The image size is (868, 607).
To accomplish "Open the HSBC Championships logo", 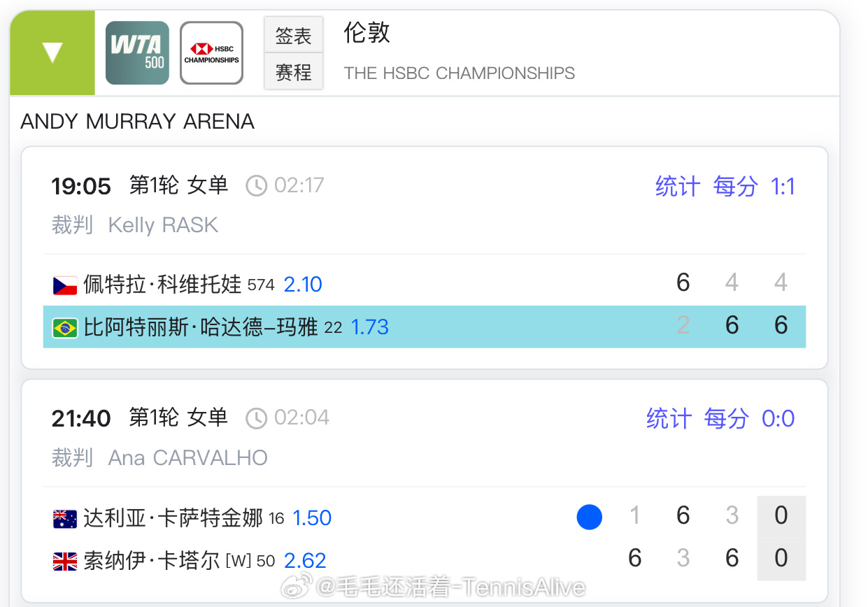I will click(x=211, y=53).
